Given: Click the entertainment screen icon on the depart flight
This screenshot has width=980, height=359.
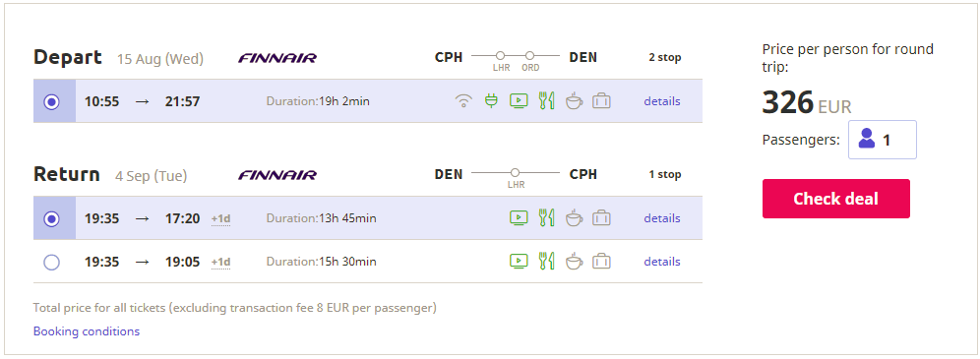Looking at the screenshot, I should click(519, 100).
